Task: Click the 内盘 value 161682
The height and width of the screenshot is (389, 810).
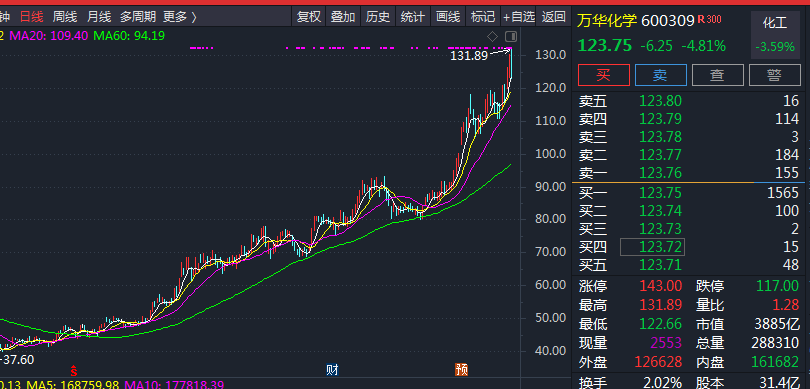Action: [775, 362]
